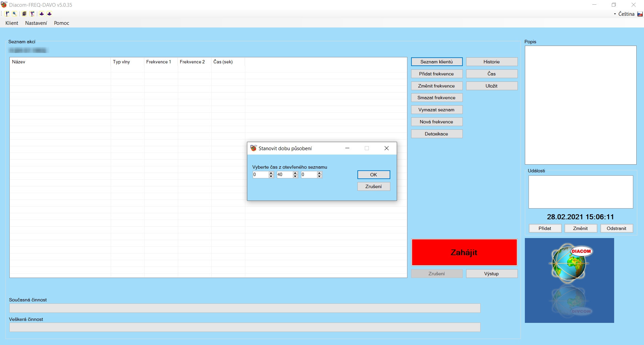The height and width of the screenshot is (345, 644).
Task: Close the Stanovit dobu působení dialog
Action: [386, 148]
